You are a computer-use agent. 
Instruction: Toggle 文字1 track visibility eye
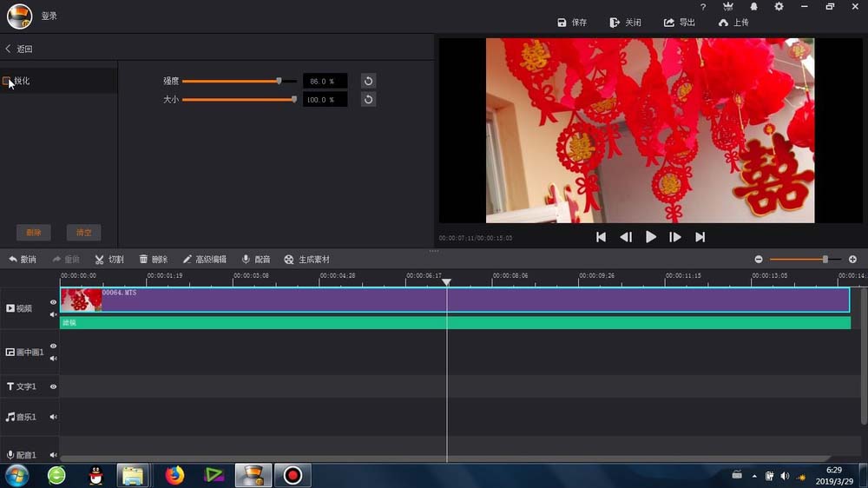[53, 386]
